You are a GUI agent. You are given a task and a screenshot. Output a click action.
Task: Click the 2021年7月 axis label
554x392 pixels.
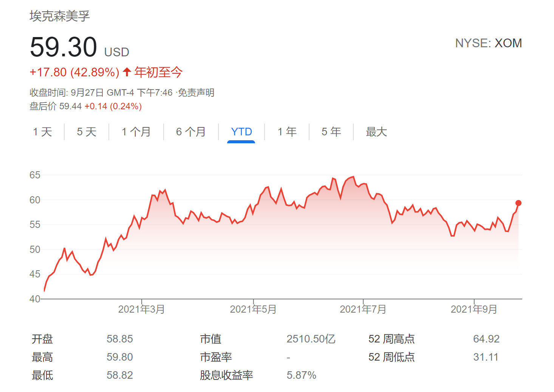363,309
